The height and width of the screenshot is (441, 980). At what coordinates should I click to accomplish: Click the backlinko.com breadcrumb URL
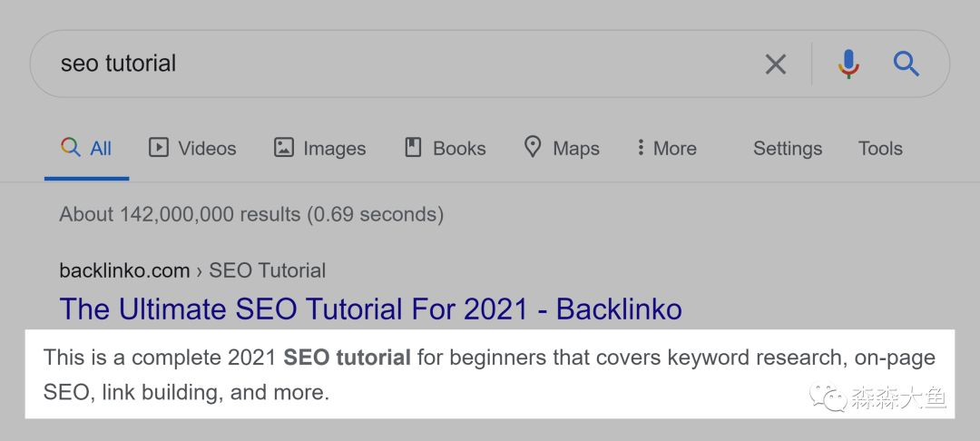124,270
